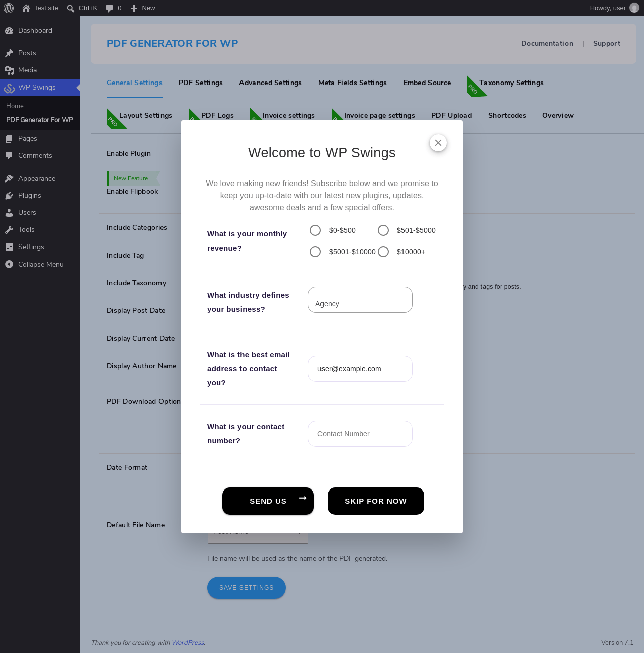Open the Invoice settings tab
The height and width of the screenshot is (653, 644).
pos(289,116)
